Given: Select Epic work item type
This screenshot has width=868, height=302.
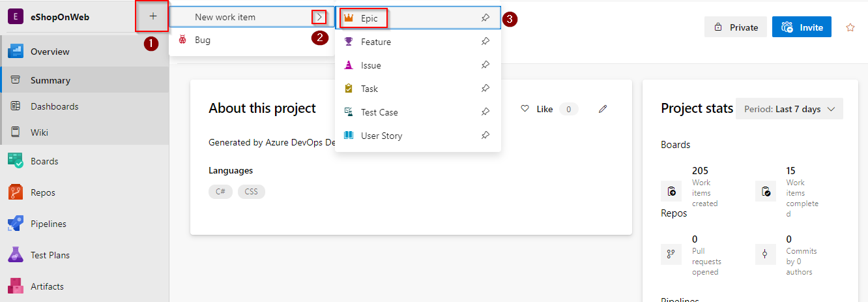Looking at the screenshot, I should point(418,18).
